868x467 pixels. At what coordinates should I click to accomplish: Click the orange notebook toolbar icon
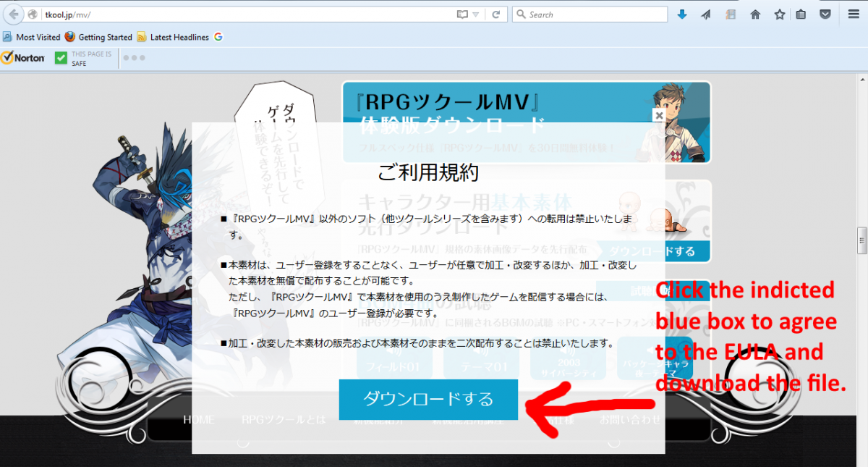coord(731,14)
